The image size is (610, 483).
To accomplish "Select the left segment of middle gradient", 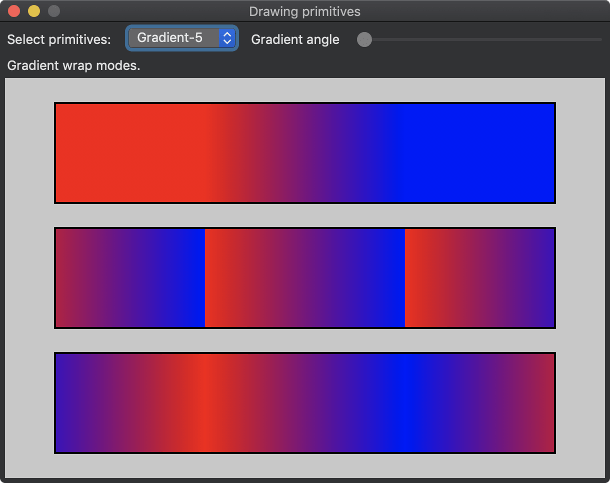I will [130, 277].
